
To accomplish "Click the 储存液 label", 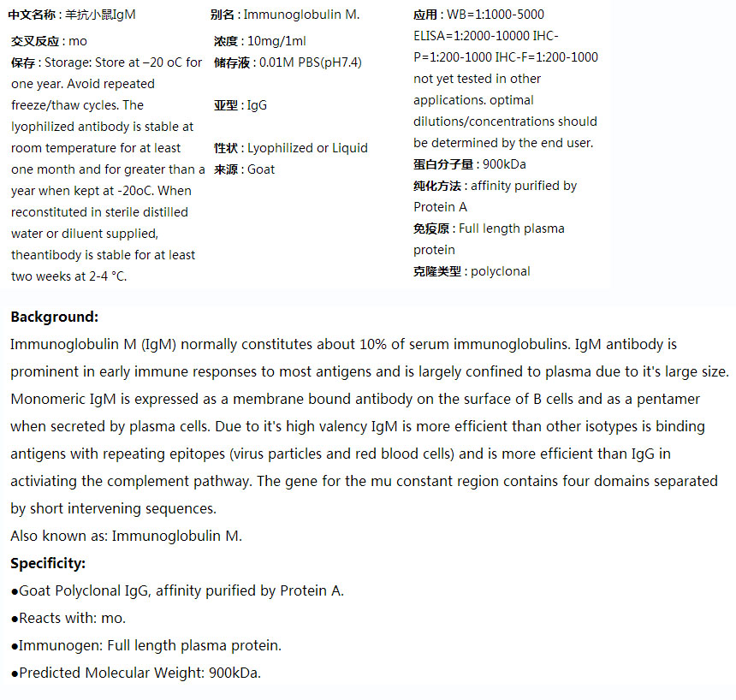I will pyautogui.click(x=231, y=62).
